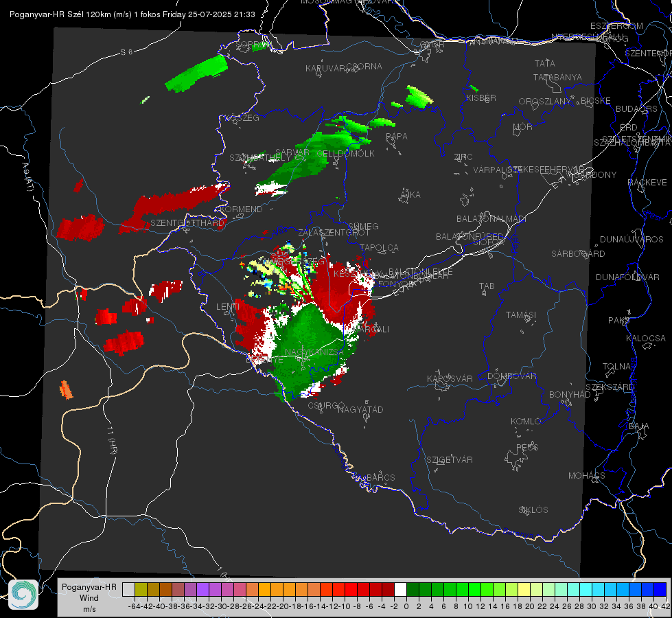Pick the dark blue 40–42 legend swatch
The height and width of the screenshot is (618, 672).
click(x=660, y=589)
